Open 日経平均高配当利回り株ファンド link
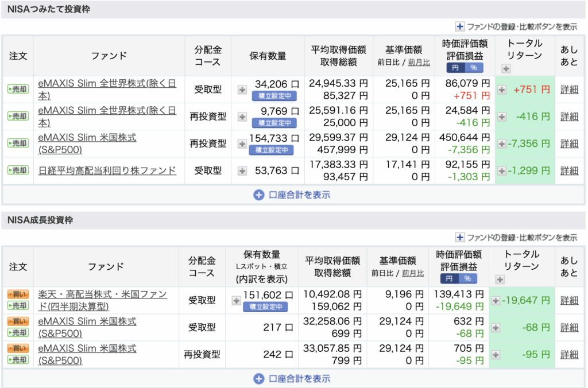588x388 pixels. pos(107,170)
